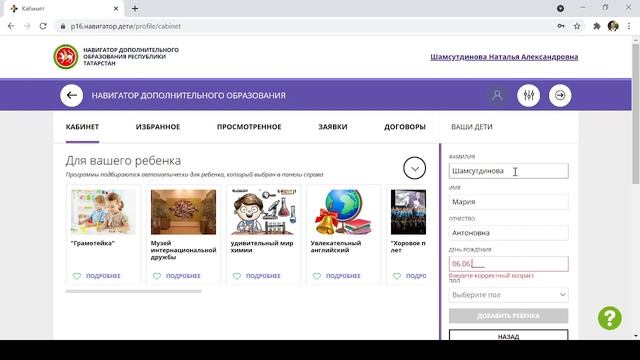
Task: Favorite the удивительный мир химии heart icon
Action: [237, 276]
